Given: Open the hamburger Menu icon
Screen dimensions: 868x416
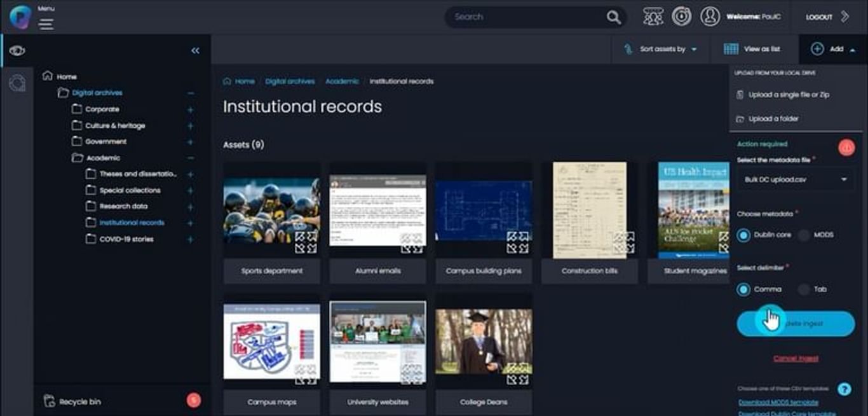Looking at the screenshot, I should 46,24.
